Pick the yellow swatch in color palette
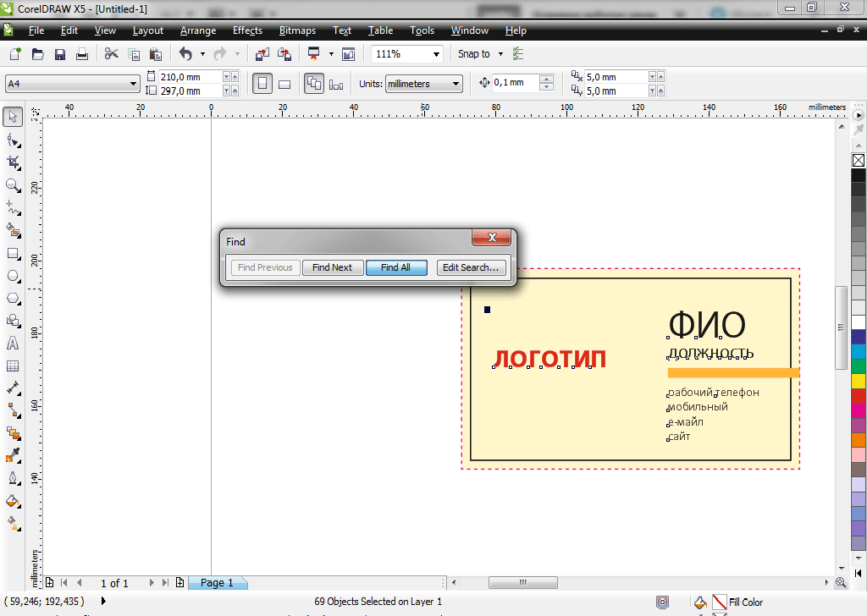Viewport: 867px width, 616px height. (x=858, y=382)
